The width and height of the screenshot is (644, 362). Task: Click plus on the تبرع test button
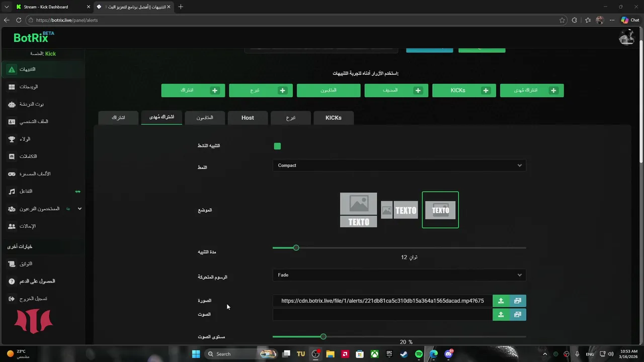pos(282,90)
